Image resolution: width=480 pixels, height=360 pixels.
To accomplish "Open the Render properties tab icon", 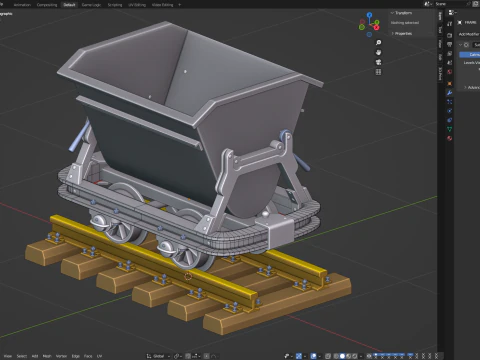I will coord(450,35).
